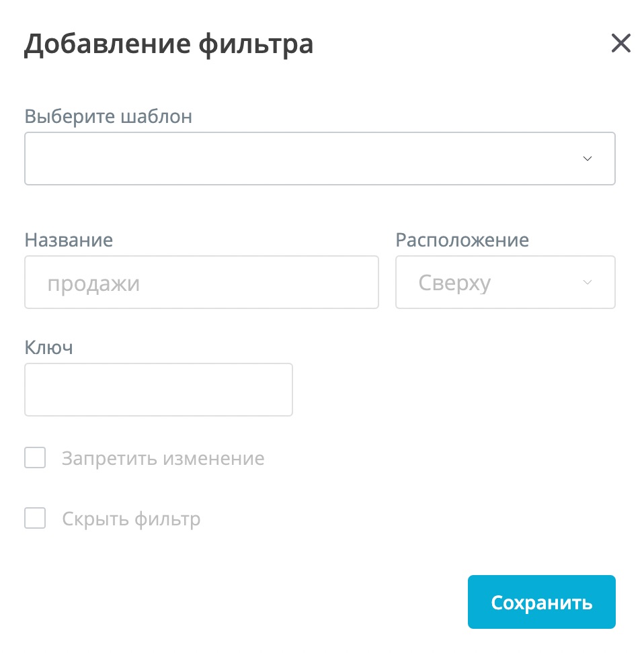
Task: Click the Скрыть фильтр label text
Action: [x=131, y=519]
